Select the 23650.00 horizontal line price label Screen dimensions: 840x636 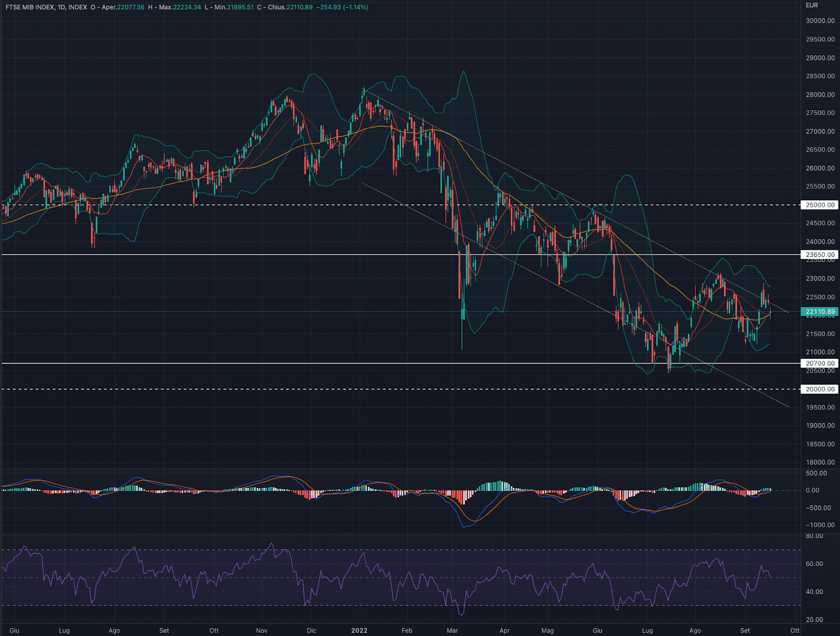tap(820, 255)
